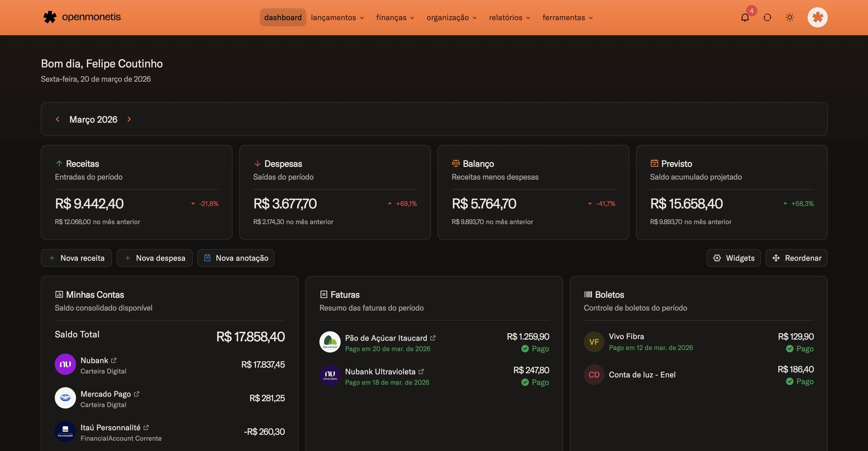This screenshot has height=451, width=868.
Task: Open notifications with the bell icon
Action: (x=745, y=17)
